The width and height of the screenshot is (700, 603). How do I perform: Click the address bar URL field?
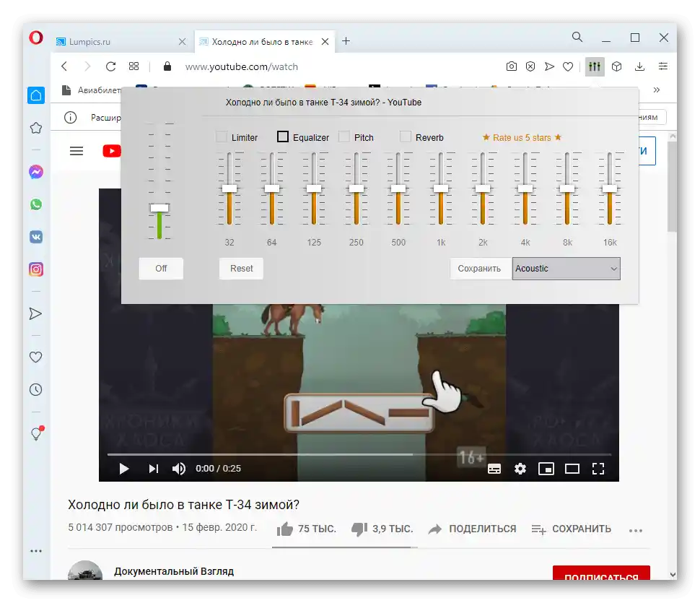coord(331,66)
